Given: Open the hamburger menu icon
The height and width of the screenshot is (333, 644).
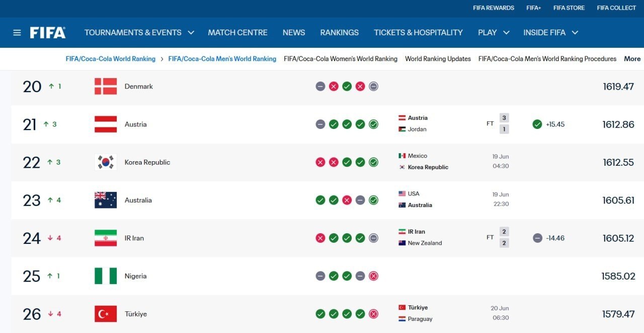Looking at the screenshot, I should (x=17, y=33).
